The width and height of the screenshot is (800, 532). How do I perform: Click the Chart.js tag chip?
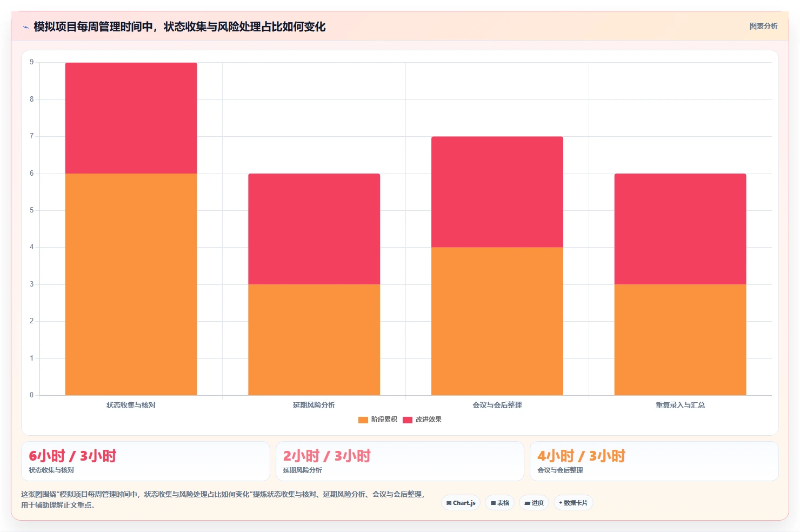tap(461, 503)
